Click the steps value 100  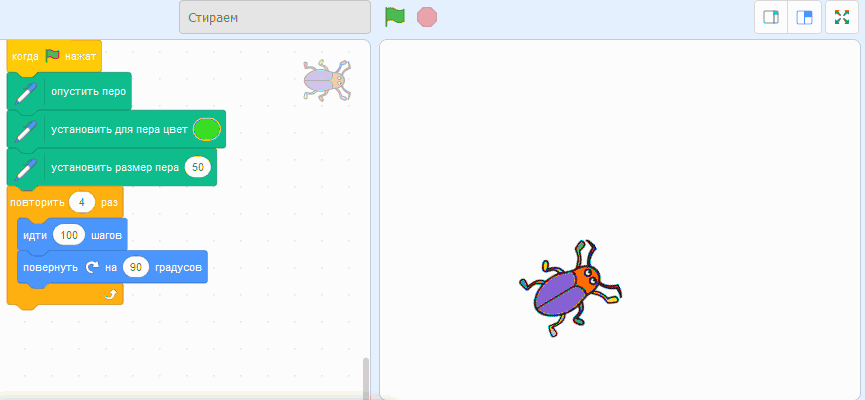[69, 235]
